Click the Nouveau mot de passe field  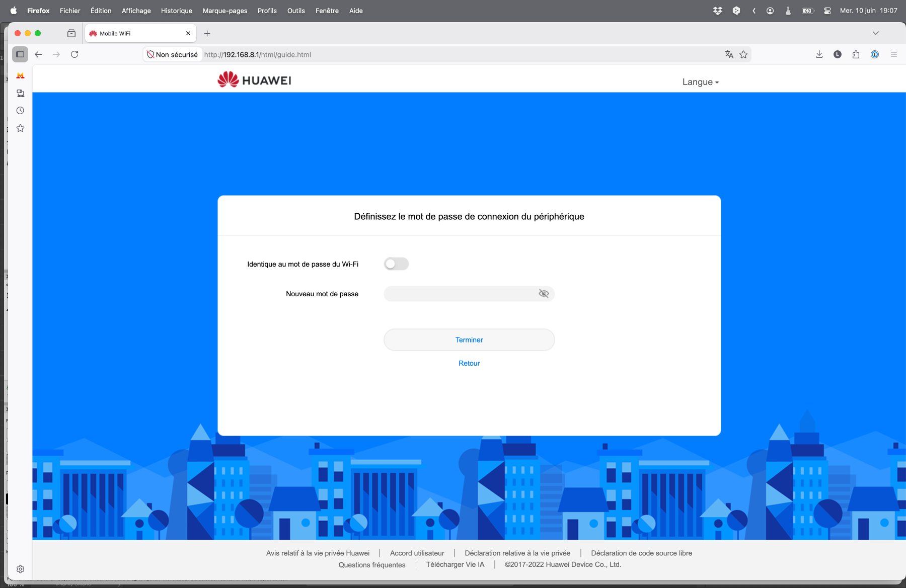tap(469, 294)
